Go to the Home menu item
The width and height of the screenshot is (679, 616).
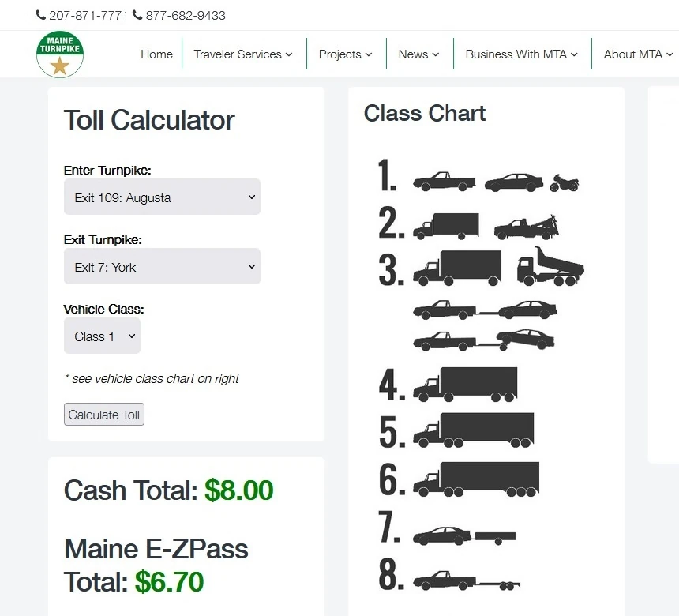[156, 54]
